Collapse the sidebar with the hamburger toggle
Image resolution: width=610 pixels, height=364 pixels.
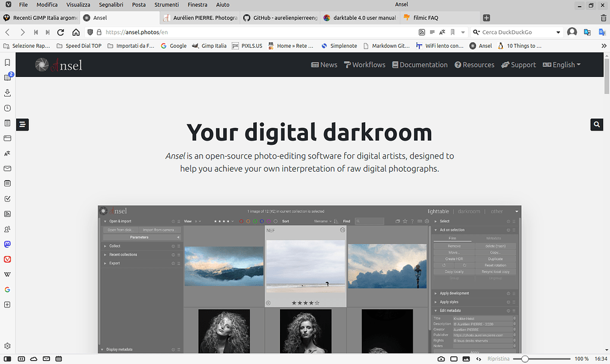point(22,125)
